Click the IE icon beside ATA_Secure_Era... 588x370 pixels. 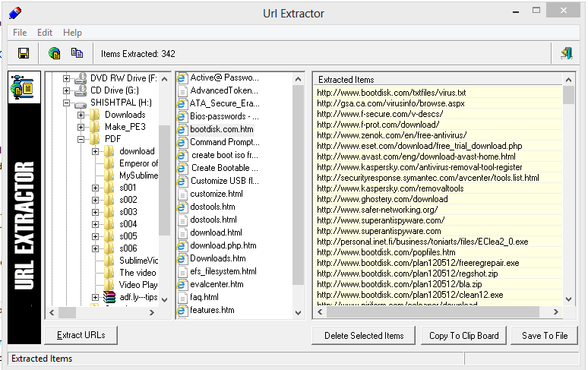click(x=182, y=104)
